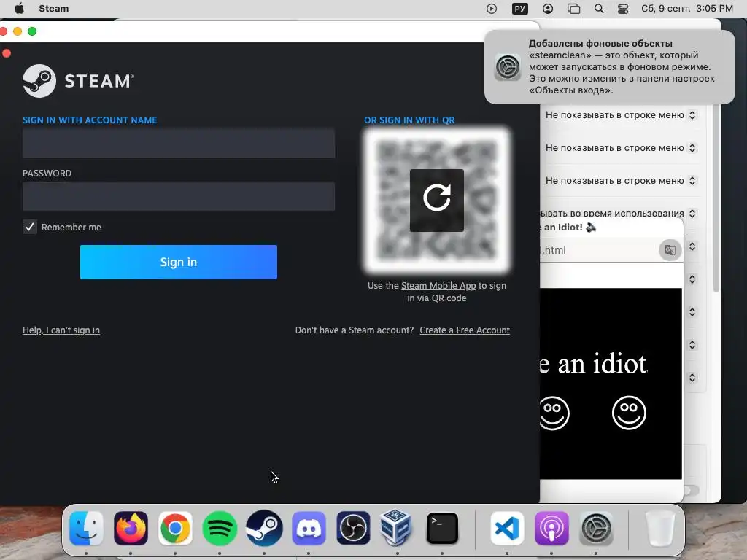Image resolution: width=747 pixels, height=560 pixels.
Task: Click the play circle icon in menu bar
Action: (492, 9)
